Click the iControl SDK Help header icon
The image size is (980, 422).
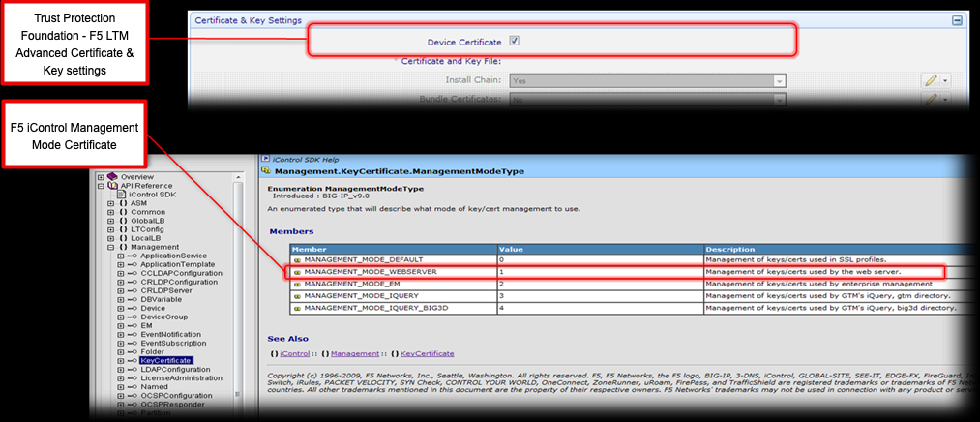click(x=265, y=158)
